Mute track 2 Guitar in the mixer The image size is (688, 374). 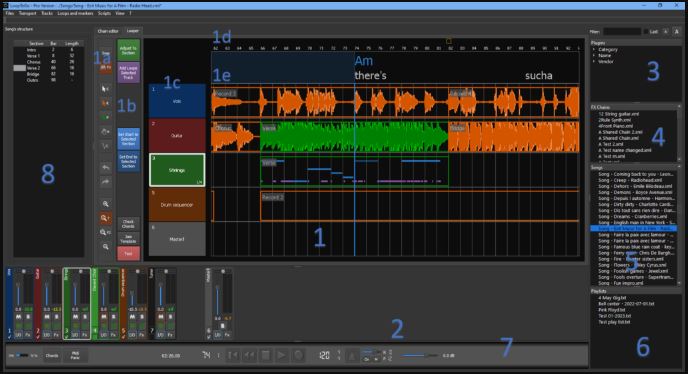(47, 317)
